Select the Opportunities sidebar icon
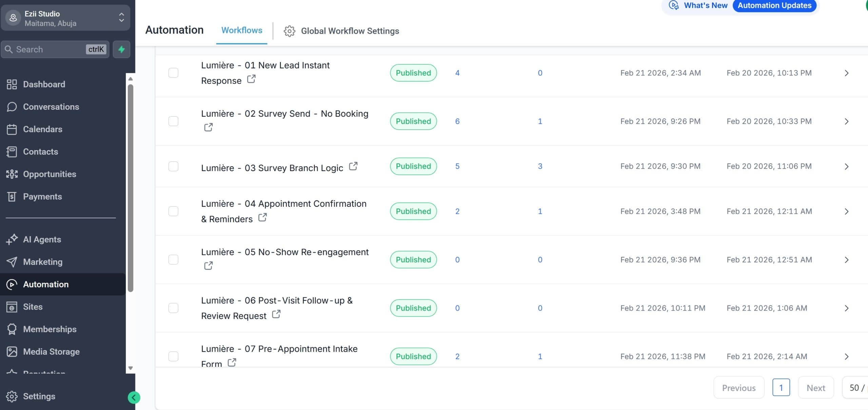Image resolution: width=868 pixels, height=410 pixels. click(12, 174)
